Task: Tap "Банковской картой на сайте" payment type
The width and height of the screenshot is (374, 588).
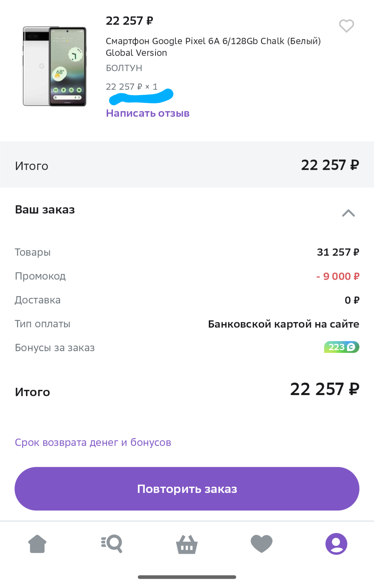Action: (x=284, y=324)
